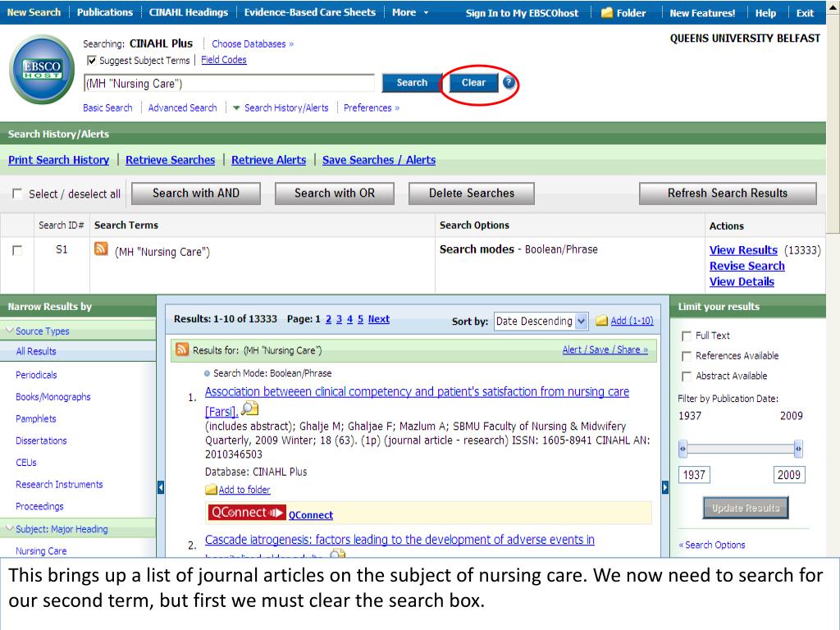
Task: Click Search Options link in limiters
Action: 711,545
